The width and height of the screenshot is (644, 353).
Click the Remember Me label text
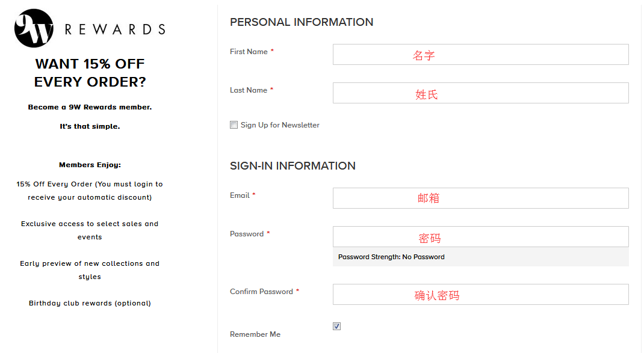point(255,334)
